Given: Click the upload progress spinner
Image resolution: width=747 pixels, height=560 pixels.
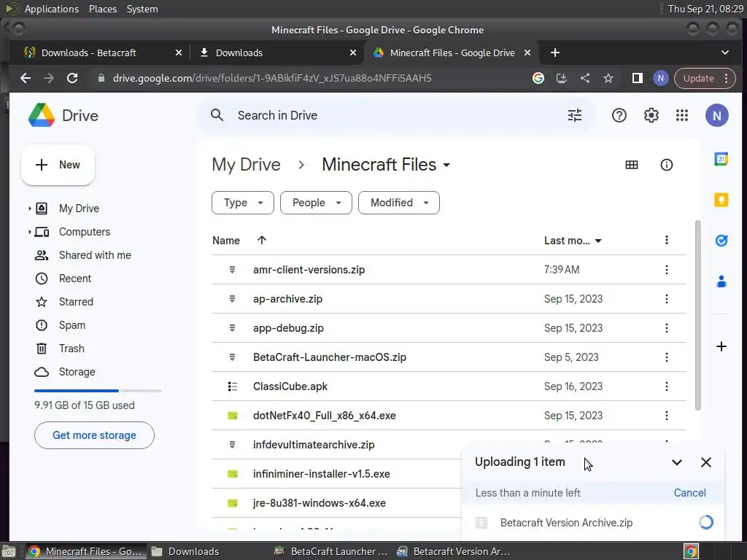Looking at the screenshot, I should pos(705,522).
